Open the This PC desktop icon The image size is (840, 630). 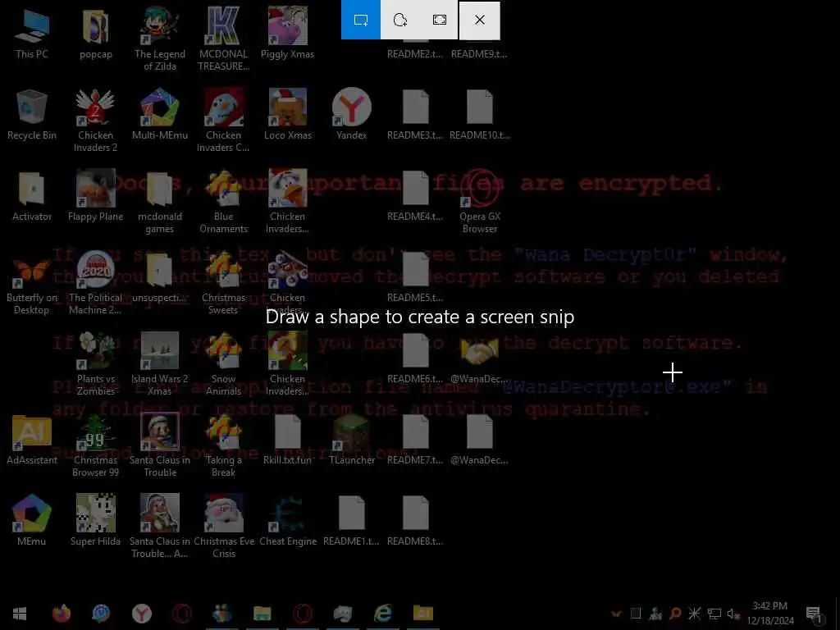[x=32, y=33]
